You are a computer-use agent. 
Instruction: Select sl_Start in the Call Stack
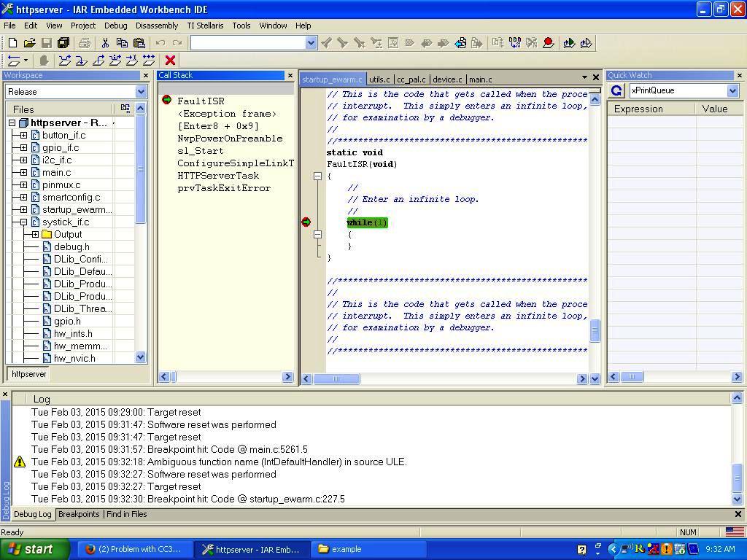pyautogui.click(x=200, y=150)
